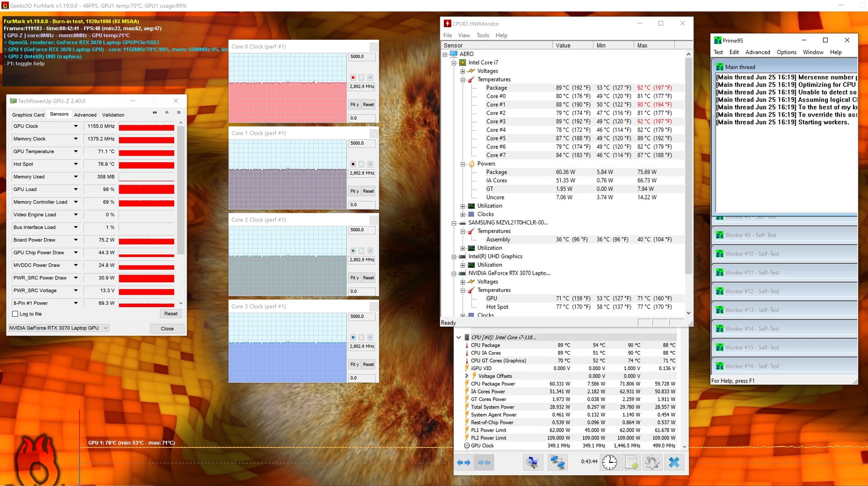Viewport: 868px width, 486px height.
Task: Click the GPU Clock sensor icon in HWiNFO
Action: (467, 446)
